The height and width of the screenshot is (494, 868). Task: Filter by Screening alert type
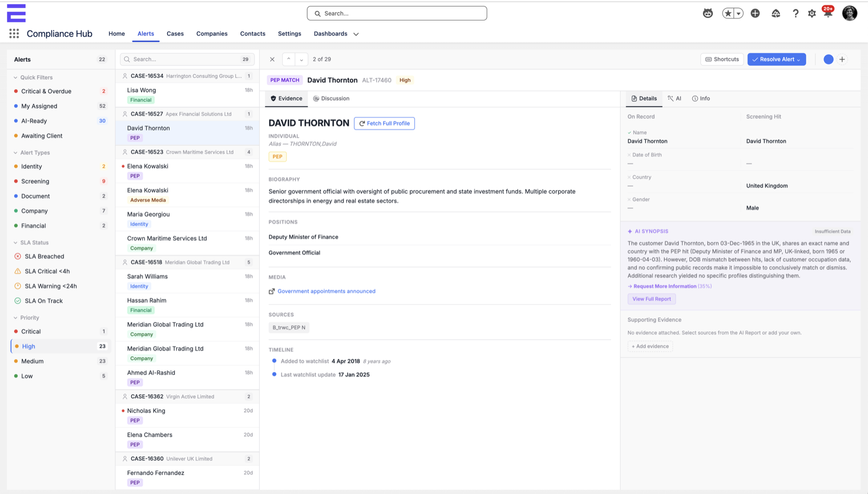click(x=61, y=182)
